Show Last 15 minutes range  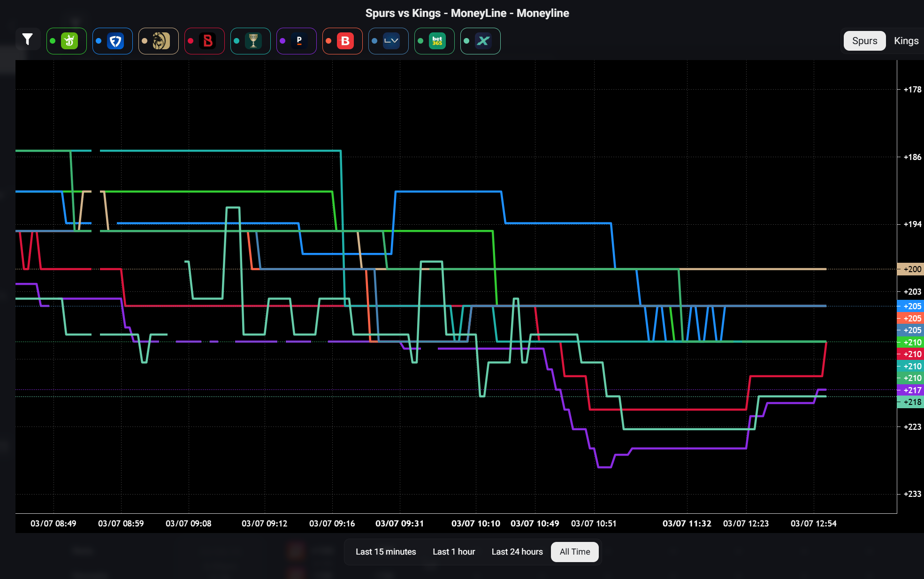[x=386, y=552]
